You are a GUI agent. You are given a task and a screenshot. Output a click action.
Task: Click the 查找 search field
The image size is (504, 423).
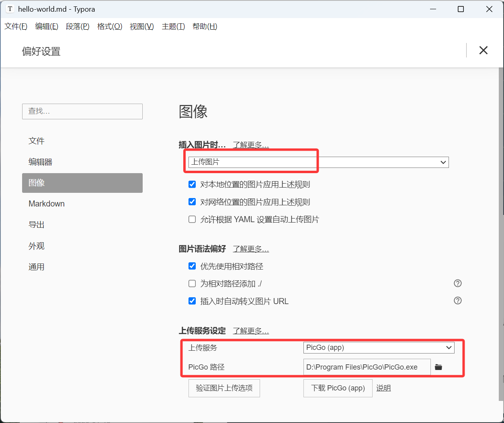(x=82, y=111)
